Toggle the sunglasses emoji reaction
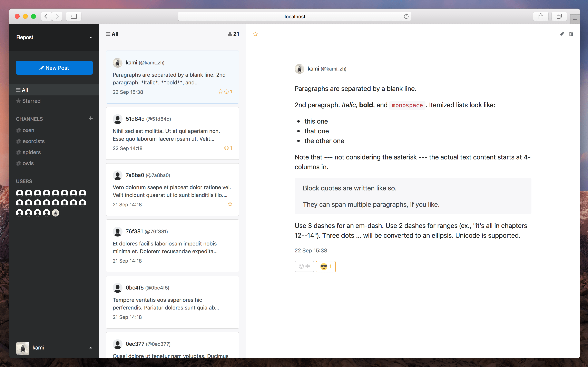The image size is (588, 367). (x=325, y=266)
